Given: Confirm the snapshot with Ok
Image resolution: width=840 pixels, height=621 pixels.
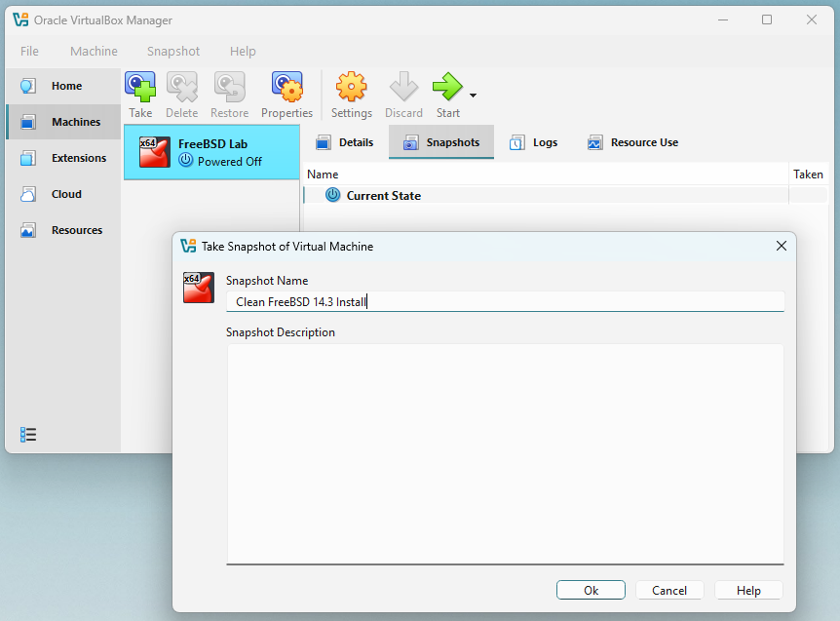Looking at the screenshot, I should pyautogui.click(x=591, y=590).
